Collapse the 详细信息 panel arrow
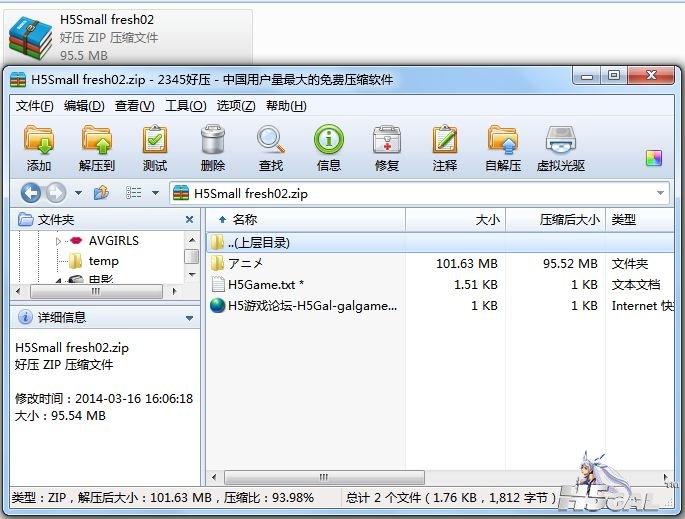This screenshot has width=685, height=519. (x=189, y=318)
